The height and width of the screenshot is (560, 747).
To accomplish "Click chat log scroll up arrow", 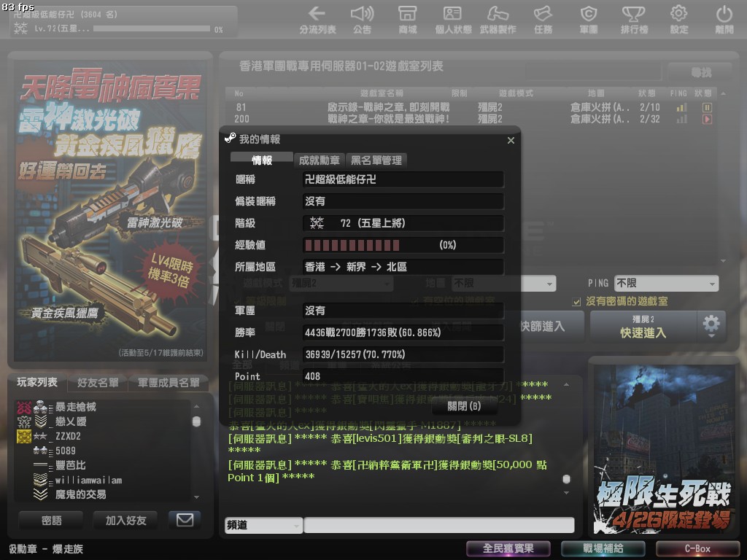I will pos(566,384).
